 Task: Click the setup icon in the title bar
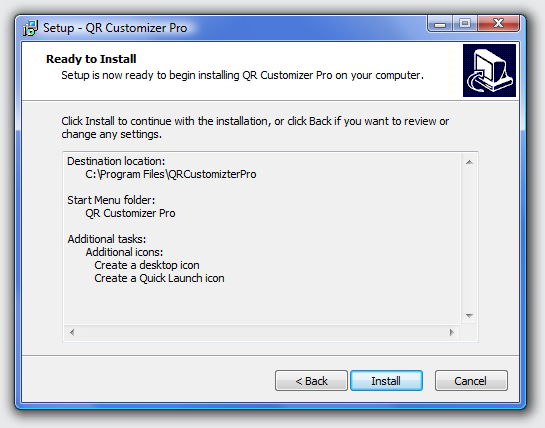pos(30,28)
